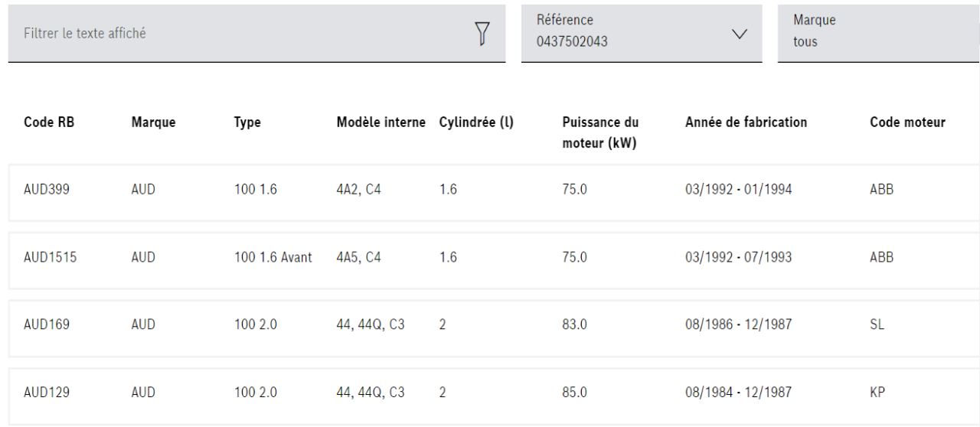Viewport: 980px width, 427px height.
Task: Open the Marque tous dropdown
Action: click(x=877, y=33)
